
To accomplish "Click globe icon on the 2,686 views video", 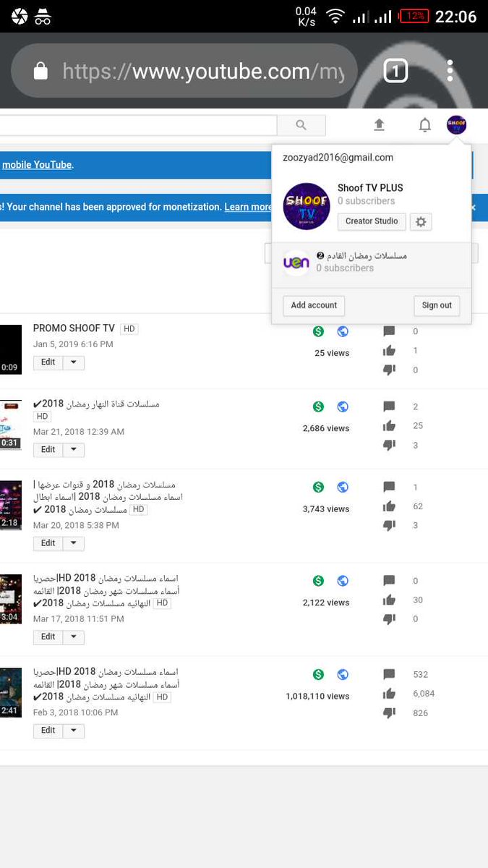I will click(343, 407).
